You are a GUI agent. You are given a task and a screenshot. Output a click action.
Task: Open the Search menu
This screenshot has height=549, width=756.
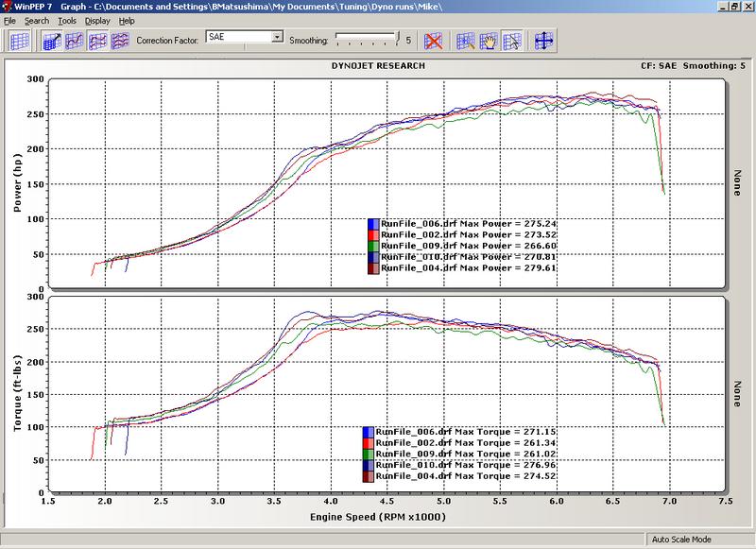[37, 20]
